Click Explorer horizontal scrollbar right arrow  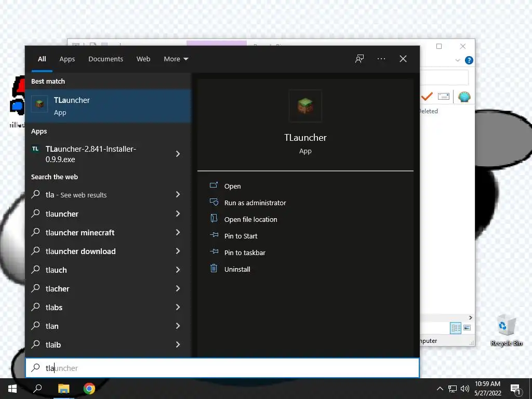[470, 317]
